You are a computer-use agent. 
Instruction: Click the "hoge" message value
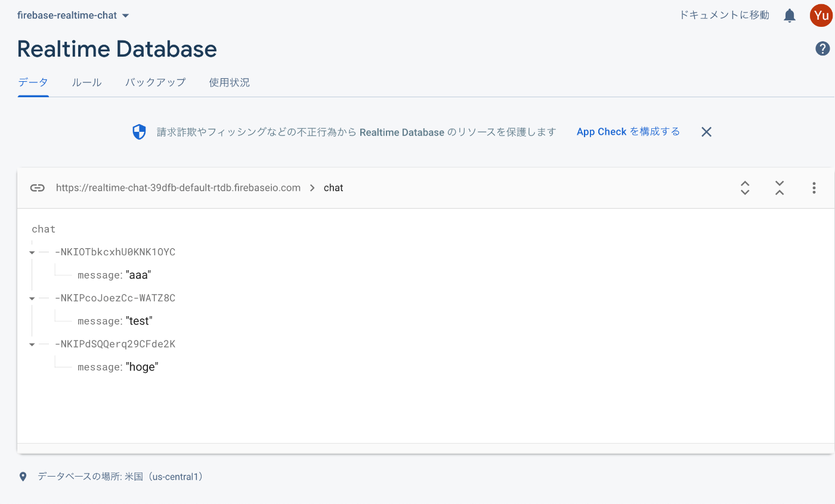142,367
